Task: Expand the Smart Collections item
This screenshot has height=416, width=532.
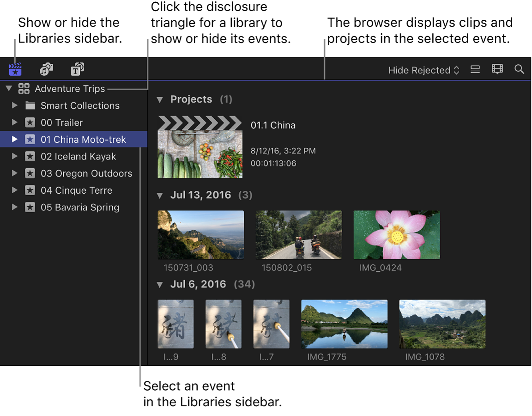Action: tap(14, 105)
